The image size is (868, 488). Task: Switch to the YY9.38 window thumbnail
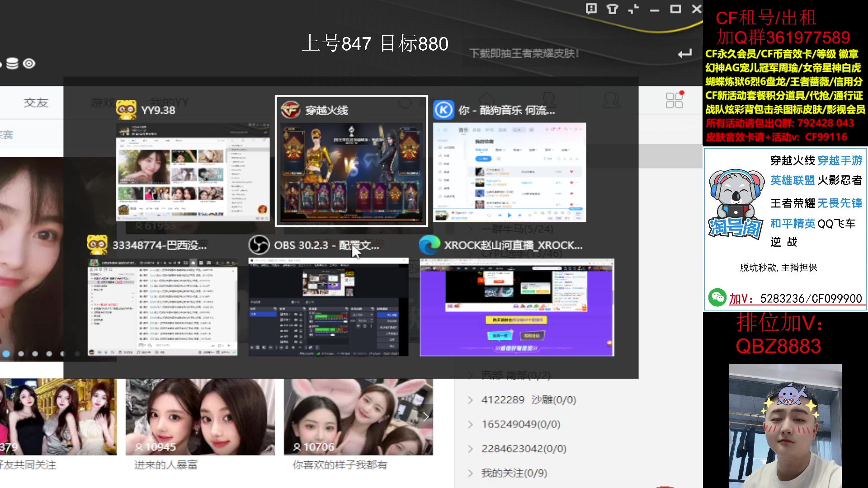(193, 172)
